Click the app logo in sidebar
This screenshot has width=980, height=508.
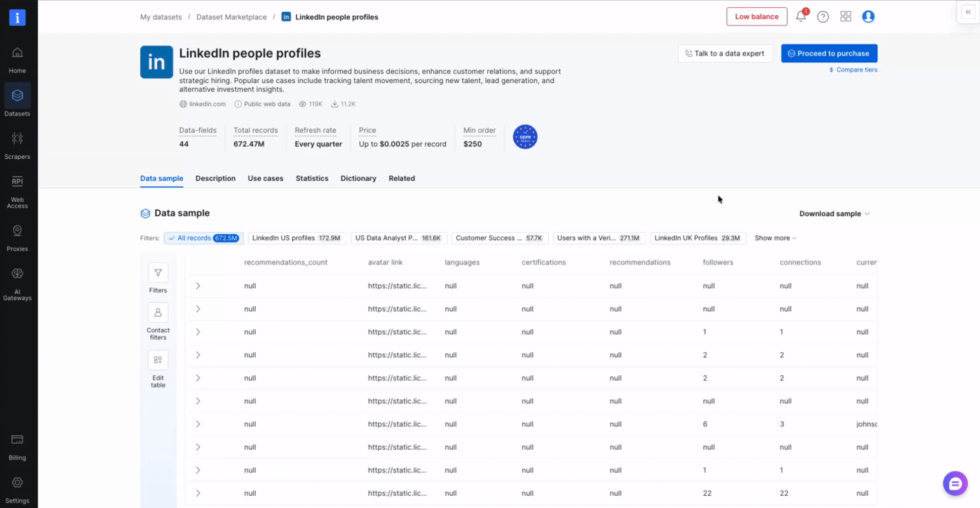click(17, 17)
